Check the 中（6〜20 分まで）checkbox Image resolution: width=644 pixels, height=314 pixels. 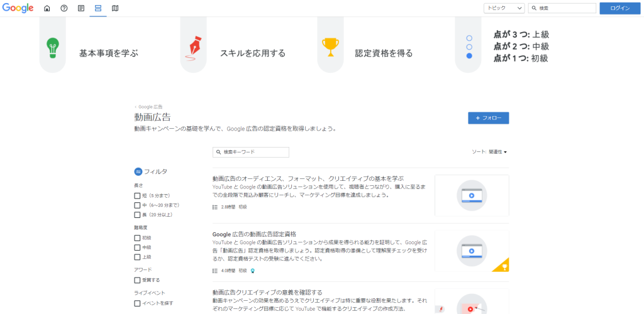pyautogui.click(x=137, y=205)
